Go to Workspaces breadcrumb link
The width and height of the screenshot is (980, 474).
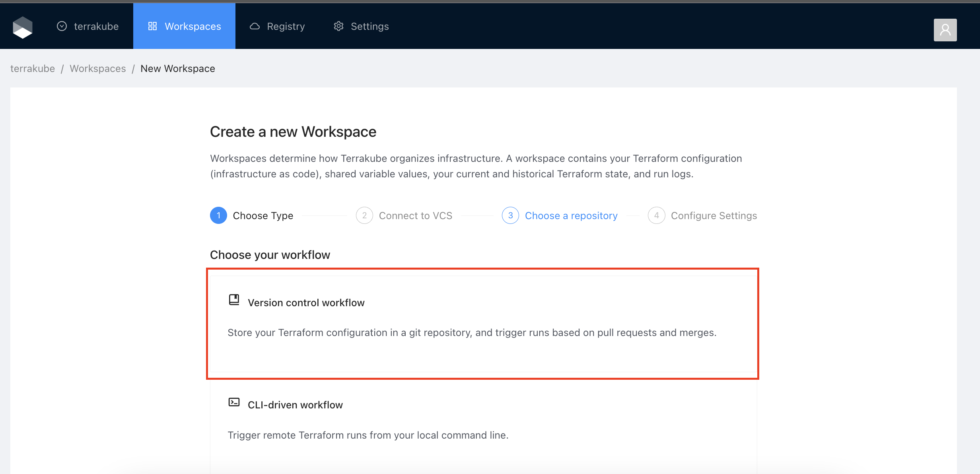tap(98, 68)
